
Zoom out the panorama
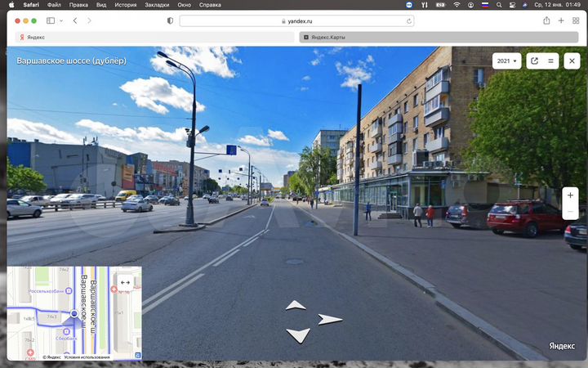tap(570, 212)
